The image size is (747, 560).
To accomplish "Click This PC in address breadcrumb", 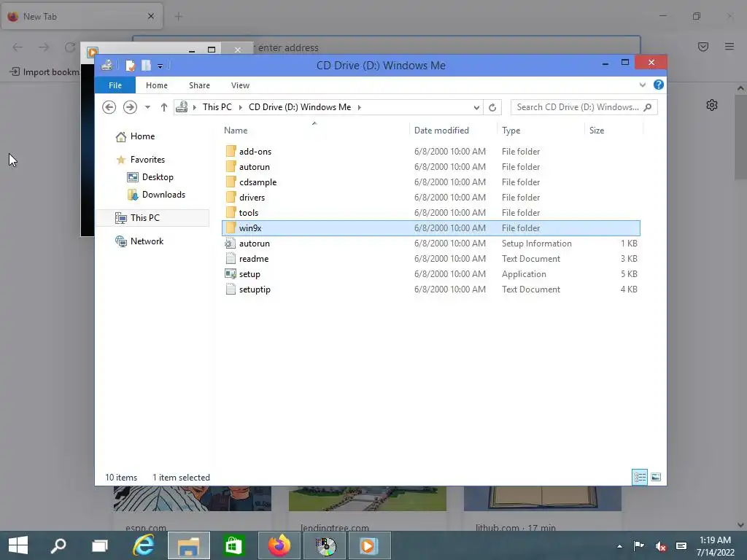I will pyautogui.click(x=217, y=107).
